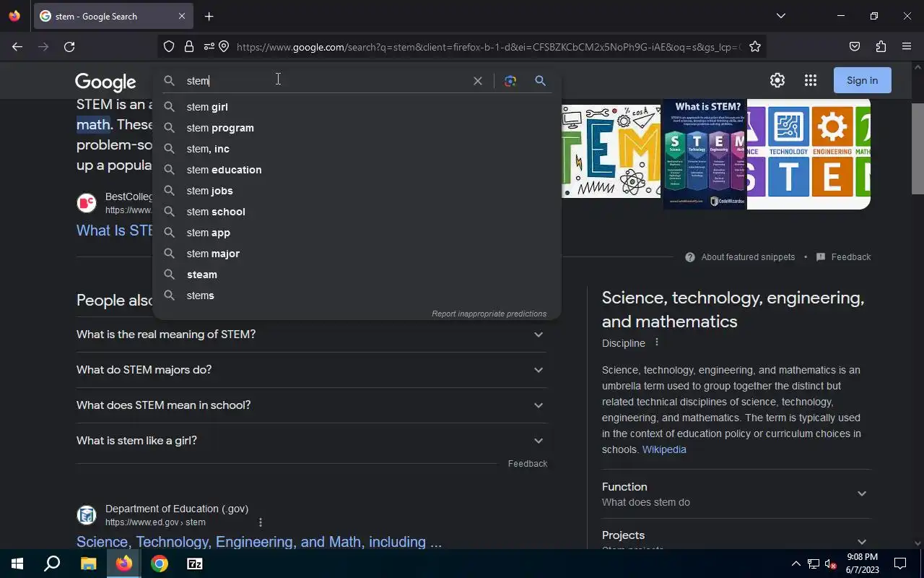Expand the Function section in knowledge panel
The width and height of the screenshot is (924, 578).
tap(736, 493)
